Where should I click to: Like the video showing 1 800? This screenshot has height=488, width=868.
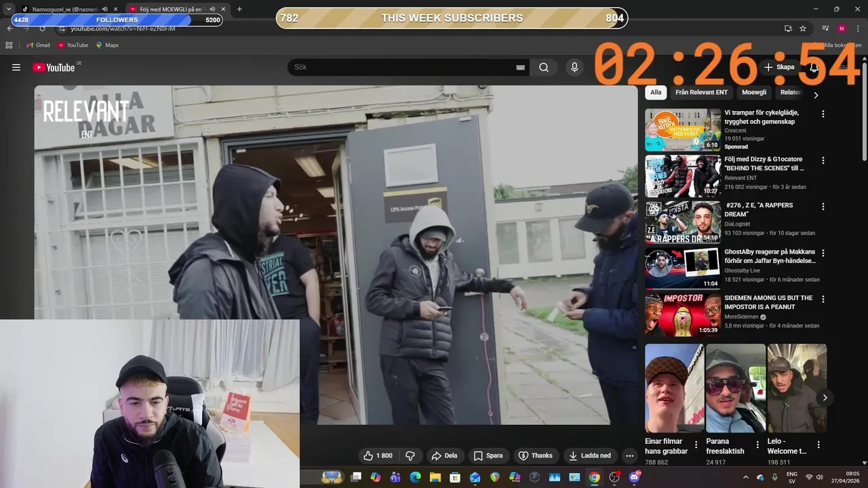click(x=378, y=455)
